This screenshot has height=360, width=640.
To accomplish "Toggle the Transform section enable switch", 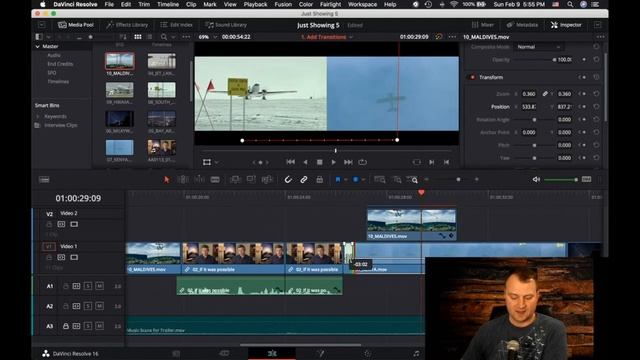I will click(472, 77).
